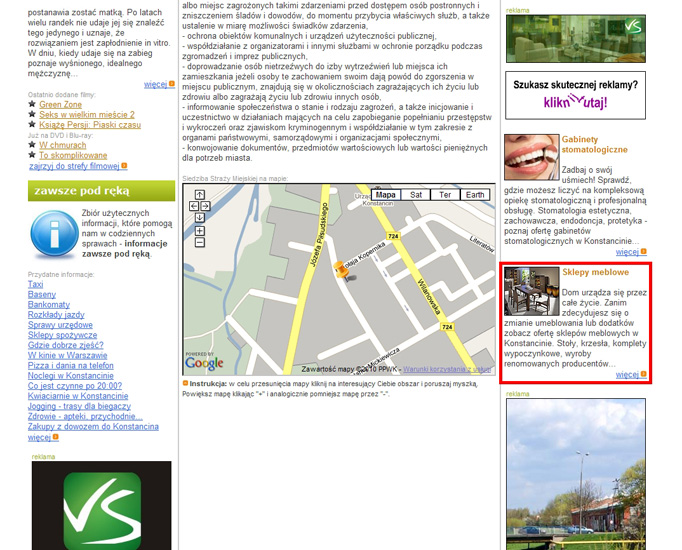The image size is (682, 550).
Task: Open Seks w wielkim mieście 2 link
Action: [x=87, y=114]
